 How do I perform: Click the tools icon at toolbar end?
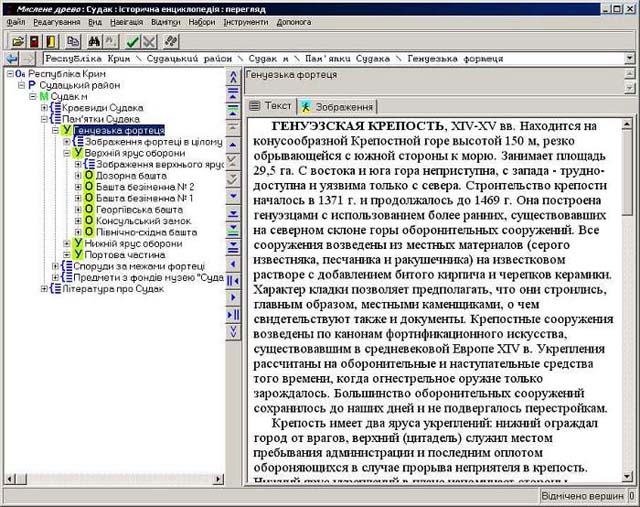(x=173, y=41)
